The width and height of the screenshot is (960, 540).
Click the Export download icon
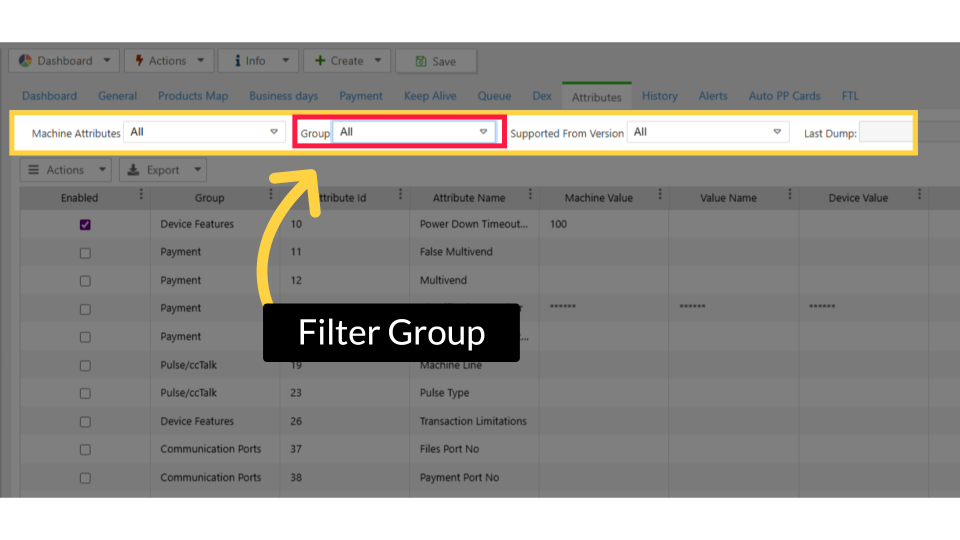[x=134, y=170]
